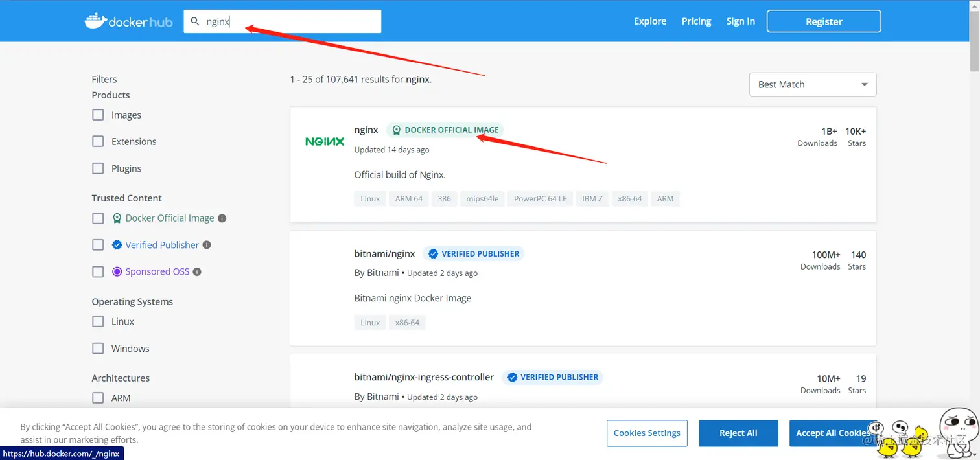Click the Docker Official Image badge icon

click(397, 130)
